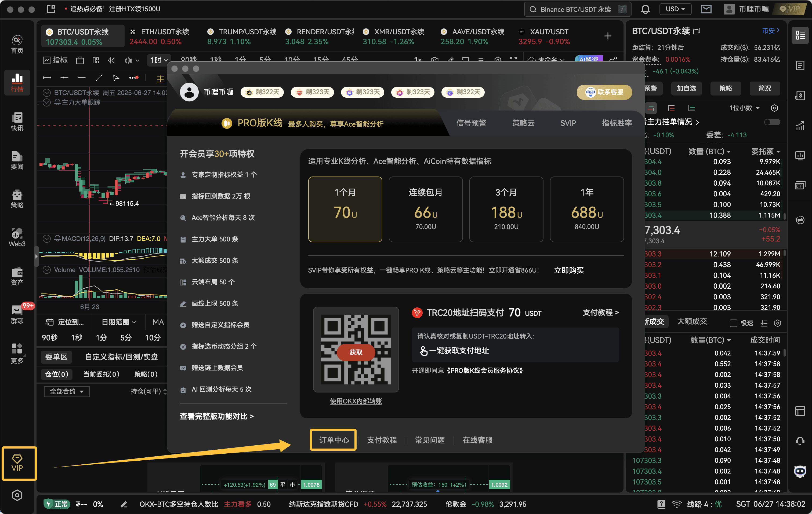Open the 首页 home icon in sidebar

click(17, 44)
